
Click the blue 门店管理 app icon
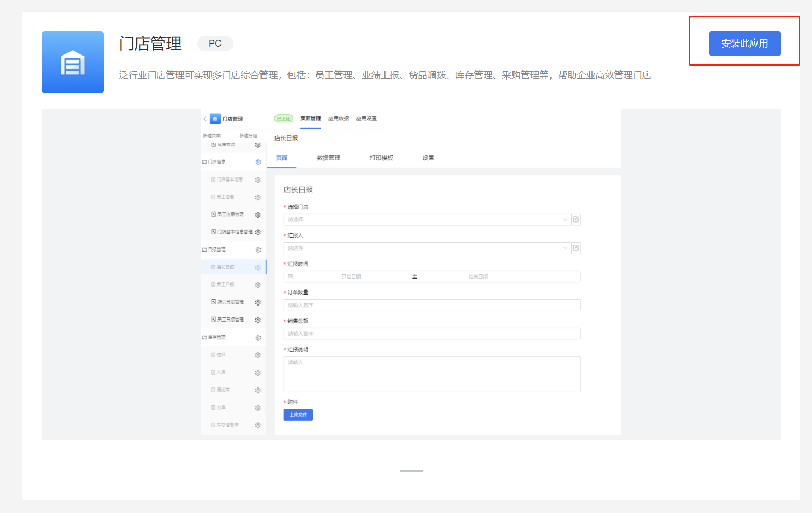(x=73, y=62)
